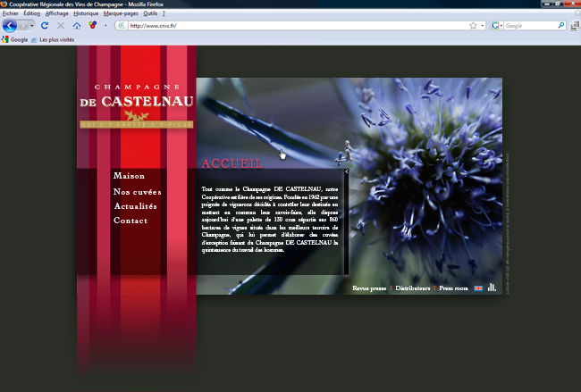581x392 pixels.
Task: Click the Accueil intro paragraph text
Action: pos(270,220)
